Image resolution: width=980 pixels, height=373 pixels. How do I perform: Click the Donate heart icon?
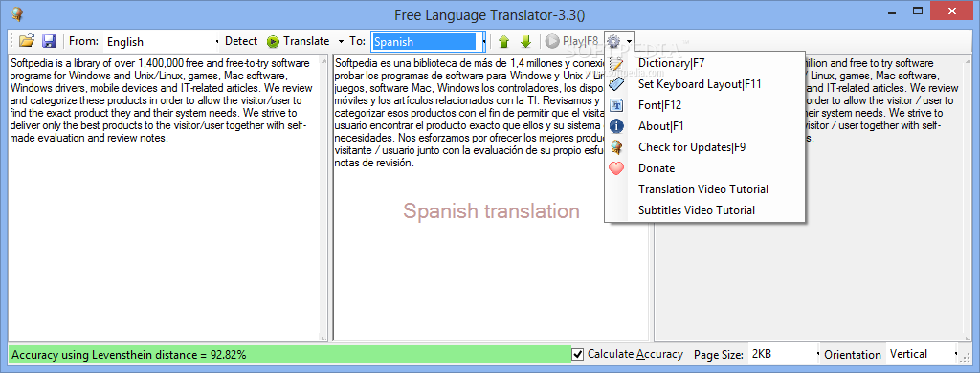point(616,168)
